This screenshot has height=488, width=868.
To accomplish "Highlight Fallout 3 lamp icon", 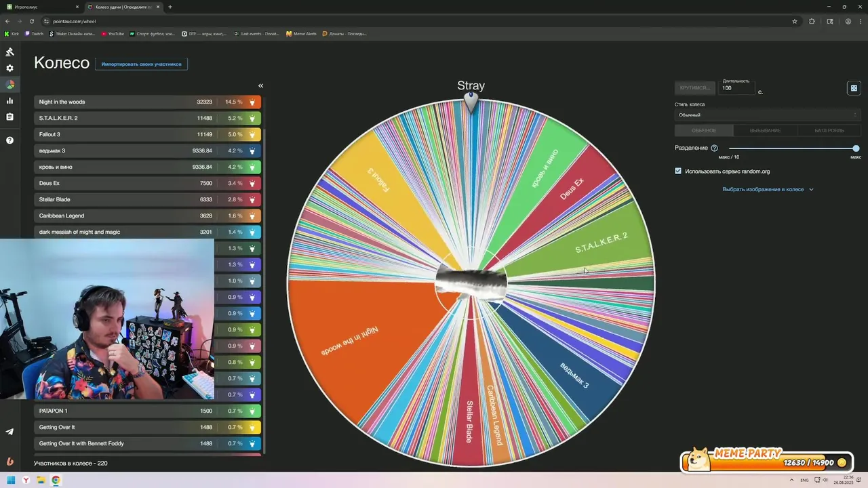I will pyautogui.click(x=252, y=134).
